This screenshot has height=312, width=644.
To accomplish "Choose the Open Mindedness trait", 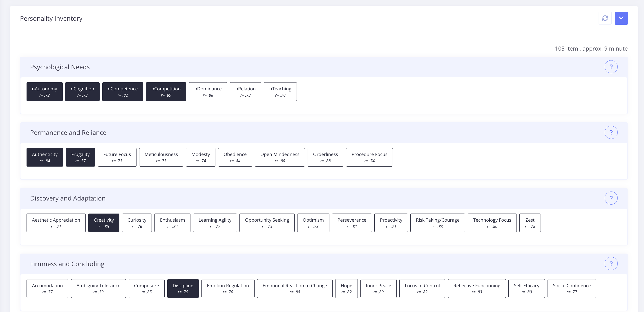I will pos(280,157).
